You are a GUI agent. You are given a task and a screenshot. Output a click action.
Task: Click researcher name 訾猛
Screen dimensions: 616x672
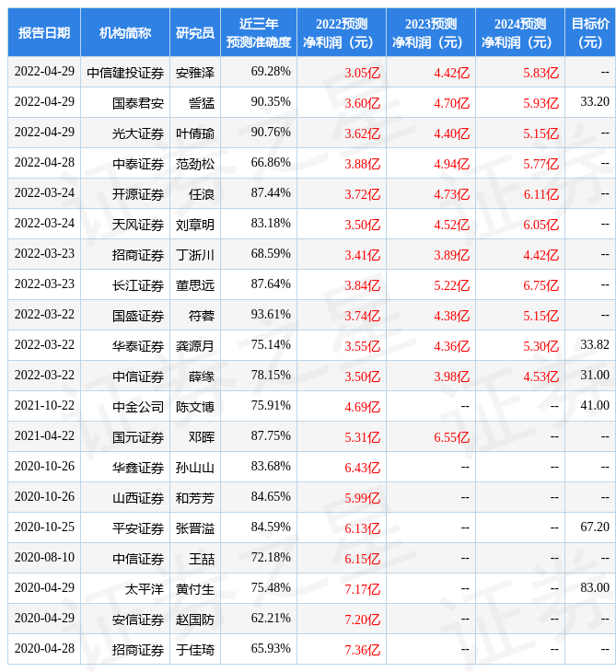tap(202, 103)
